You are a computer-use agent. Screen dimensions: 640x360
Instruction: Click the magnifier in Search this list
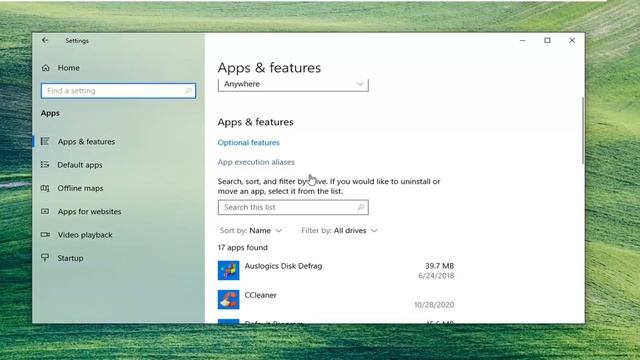(x=360, y=207)
